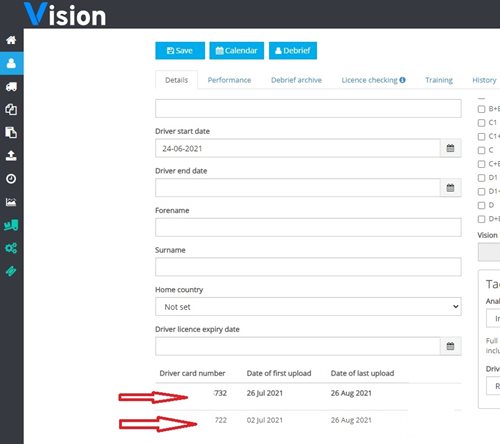Screen dimensions: 500x444
Task: Open calendar picker for Driver start date
Action: [x=450, y=148]
